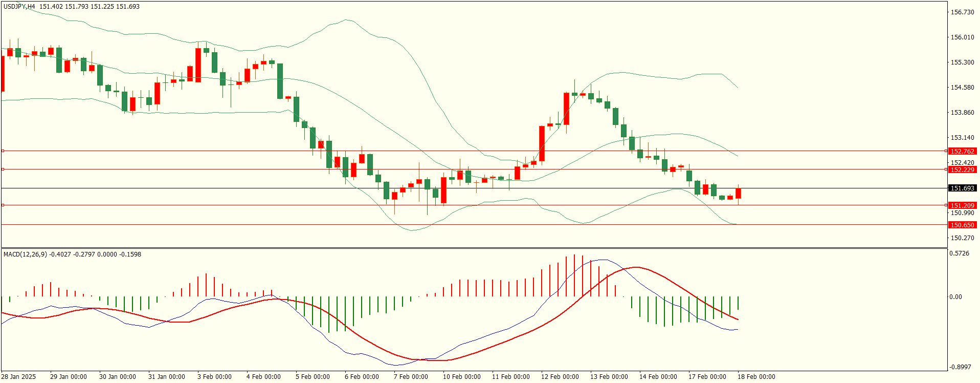Select the MACD(12,26,9) indicator label

point(26,254)
